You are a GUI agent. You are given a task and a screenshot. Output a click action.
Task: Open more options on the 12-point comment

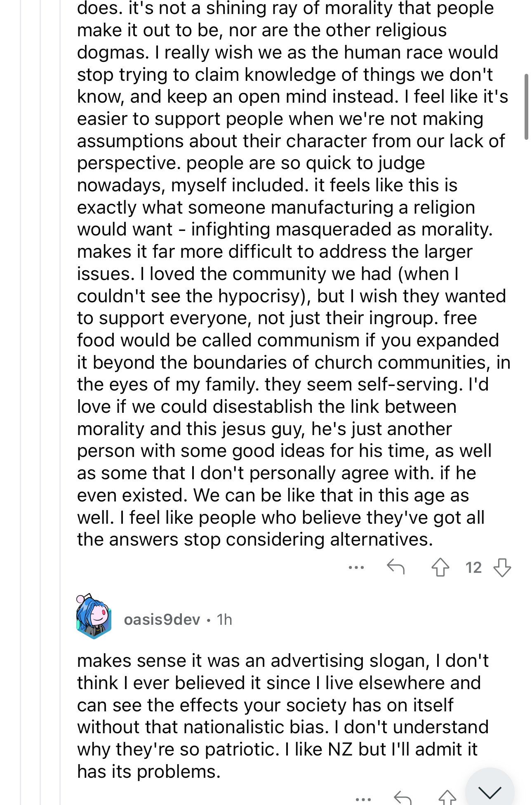(356, 567)
